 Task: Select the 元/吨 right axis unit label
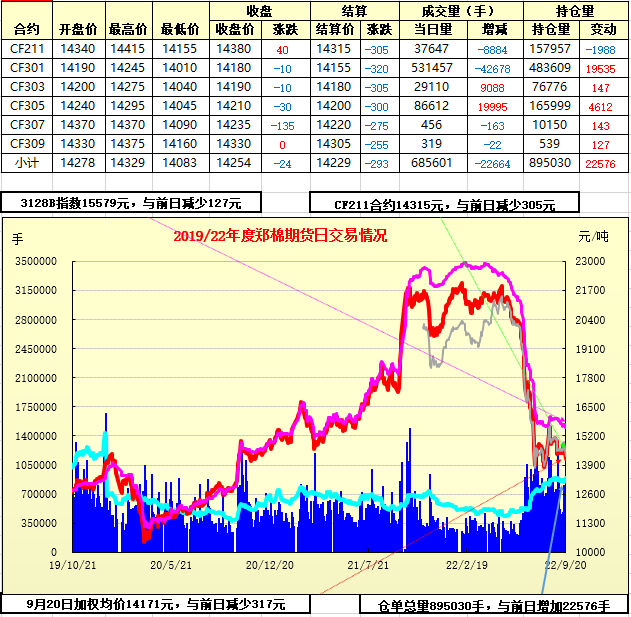[593, 237]
